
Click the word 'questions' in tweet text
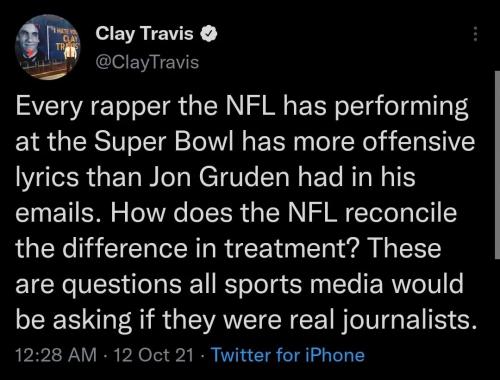tap(122, 285)
